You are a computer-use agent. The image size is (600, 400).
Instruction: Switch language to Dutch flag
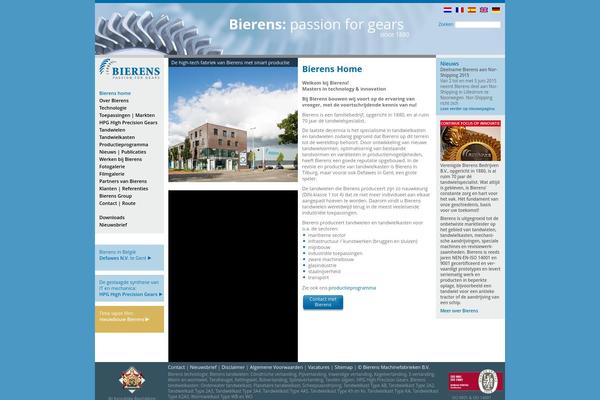pyautogui.click(x=447, y=10)
